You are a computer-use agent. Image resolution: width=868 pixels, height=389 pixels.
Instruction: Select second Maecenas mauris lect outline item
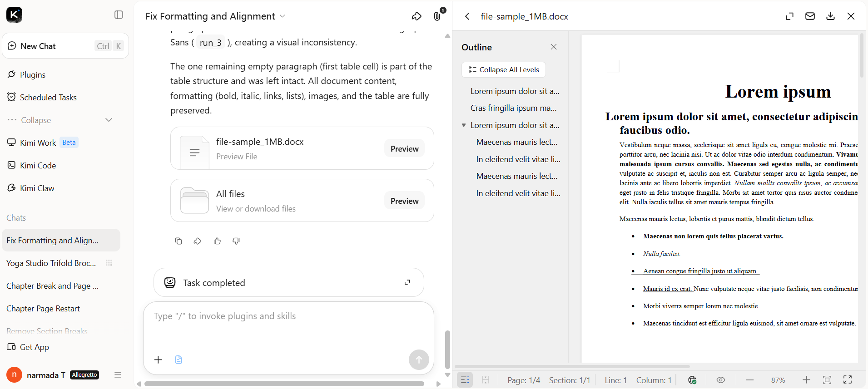click(516, 176)
